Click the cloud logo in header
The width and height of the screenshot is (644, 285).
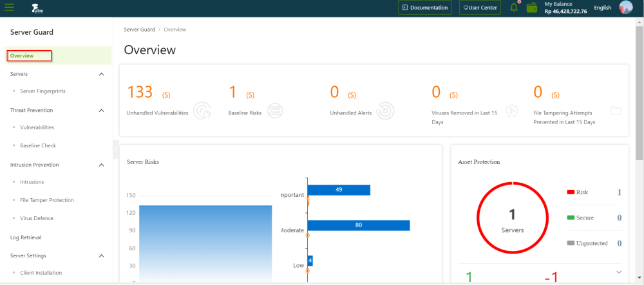(x=37, y=8)
